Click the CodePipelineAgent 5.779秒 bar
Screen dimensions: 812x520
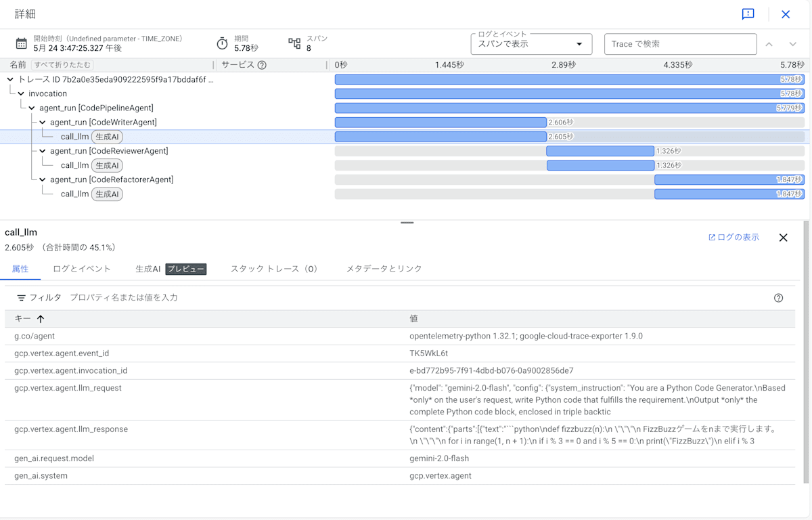(570, 108)
